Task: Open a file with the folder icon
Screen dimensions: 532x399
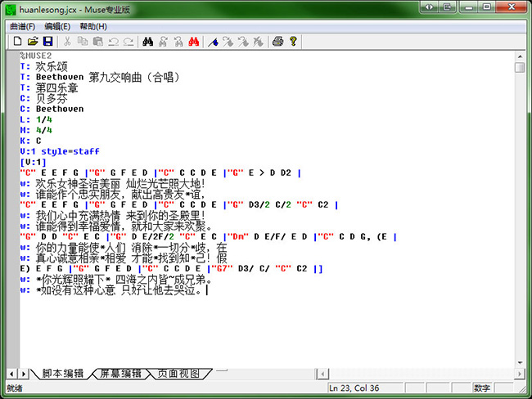Action: tap(33, 42)
